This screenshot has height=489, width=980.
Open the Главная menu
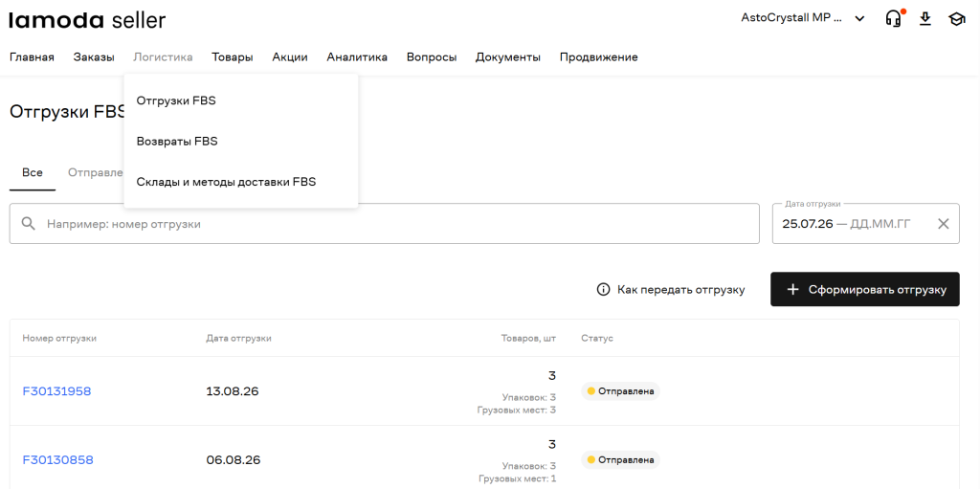(32, 57)
